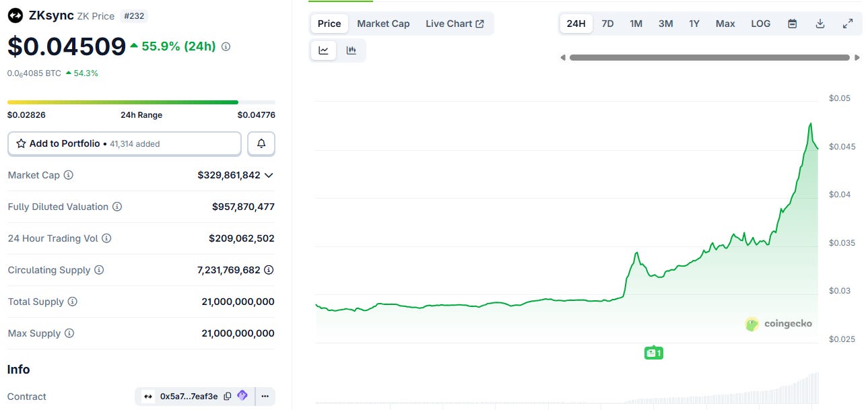868x410 pixels.
Task: Select the 1Y time range
Action: coord(694,24)
